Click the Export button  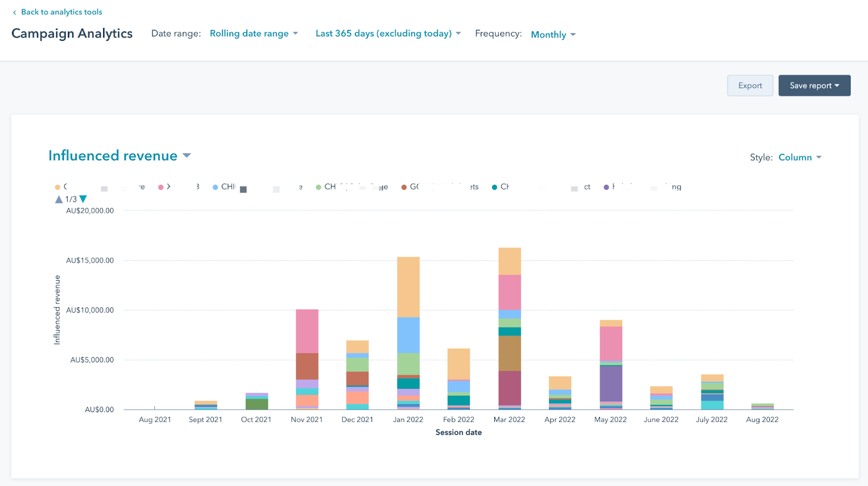point(750,86)
